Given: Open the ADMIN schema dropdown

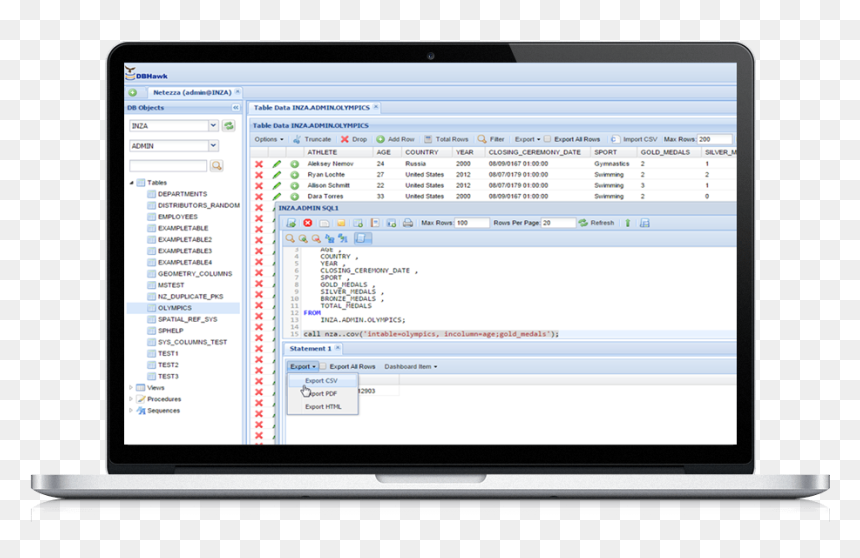Looking at the screenshot, I should coord(213,145).
